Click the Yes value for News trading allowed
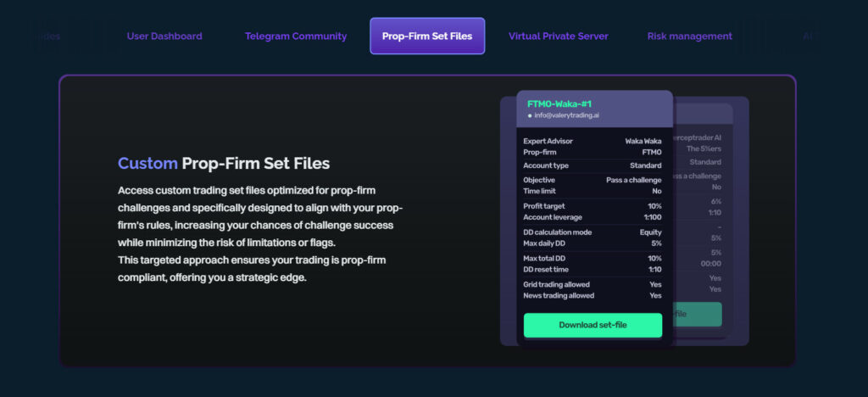 tap(655, 296)
